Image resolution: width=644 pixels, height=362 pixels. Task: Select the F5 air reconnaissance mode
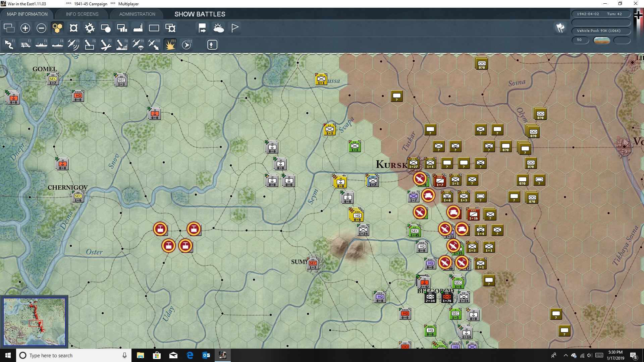73,45
